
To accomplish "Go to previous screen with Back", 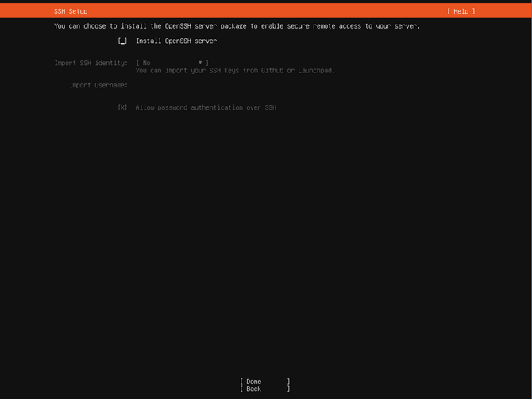I will point(264,389).
